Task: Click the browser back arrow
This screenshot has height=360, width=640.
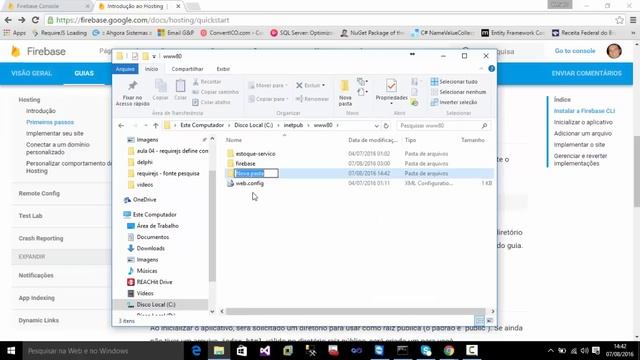Action: pos(8,20)
